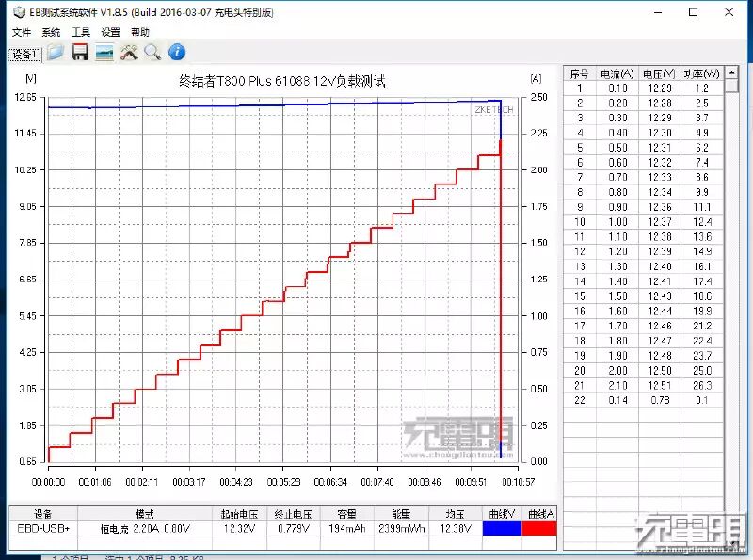The image size is (753, 560).
Task: Minimize the EB test software window
Action: click(x=658, y=12)
